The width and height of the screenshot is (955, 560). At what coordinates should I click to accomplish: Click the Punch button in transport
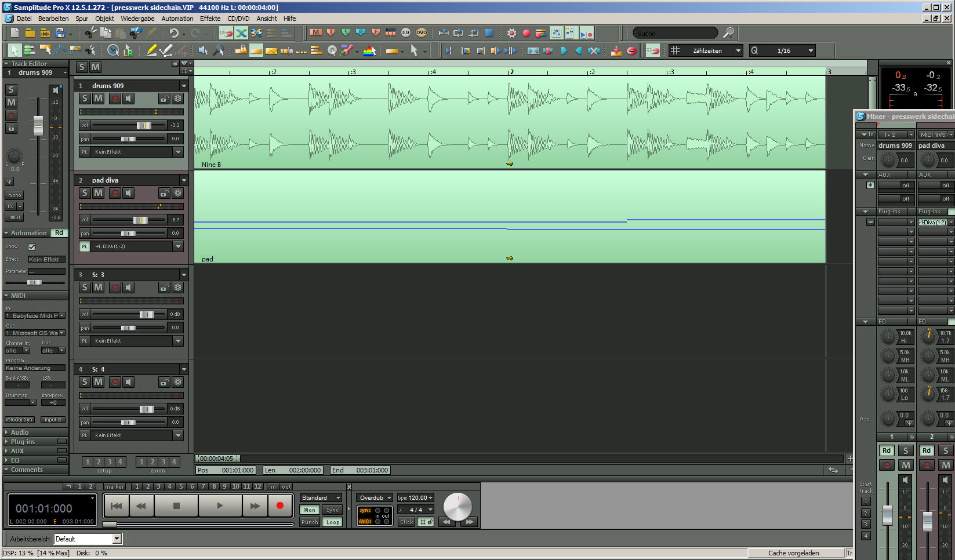pos(310,522)
